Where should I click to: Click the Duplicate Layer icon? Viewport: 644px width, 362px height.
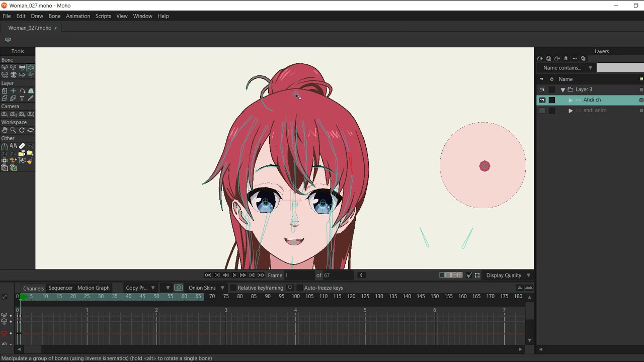[548, 59]
